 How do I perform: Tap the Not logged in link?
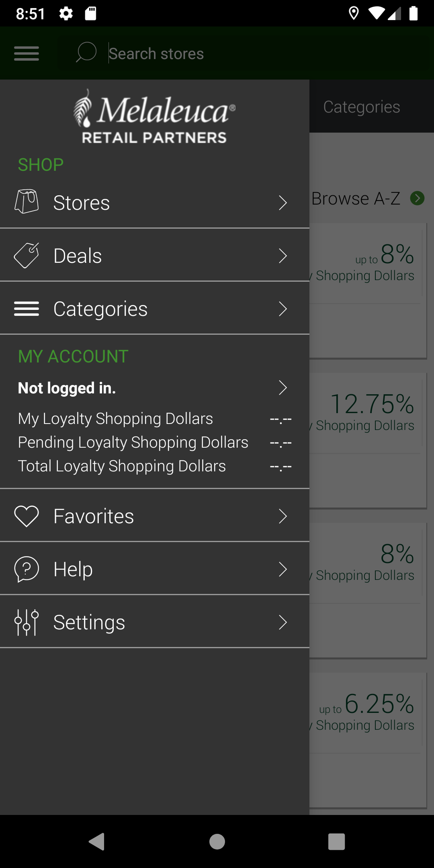tap(67, 388)
